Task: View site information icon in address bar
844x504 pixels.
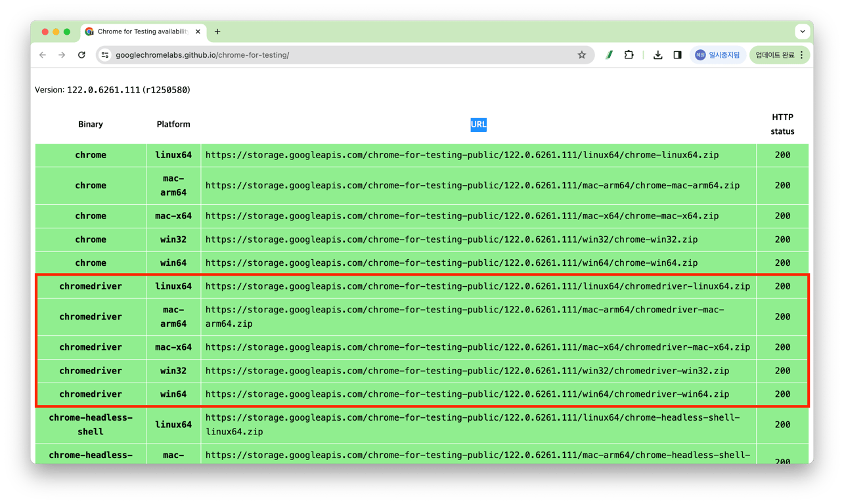Action: pos(105,55)
